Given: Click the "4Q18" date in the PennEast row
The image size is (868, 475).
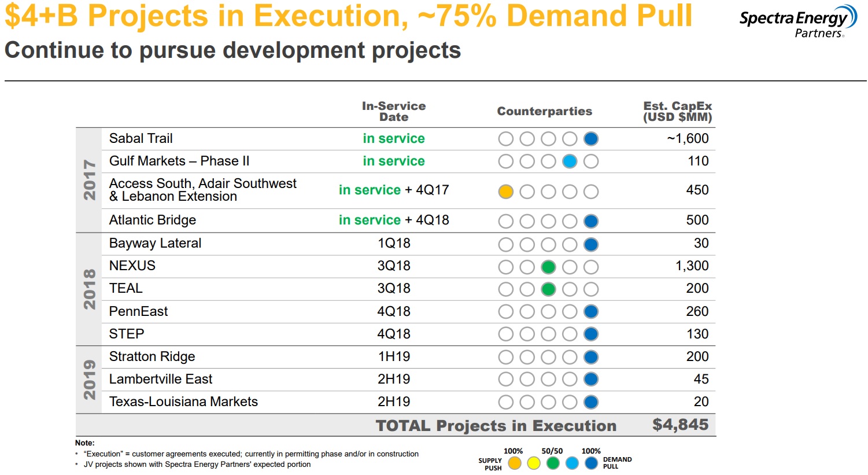Looking at the screenshot, I should click(394, 311).
